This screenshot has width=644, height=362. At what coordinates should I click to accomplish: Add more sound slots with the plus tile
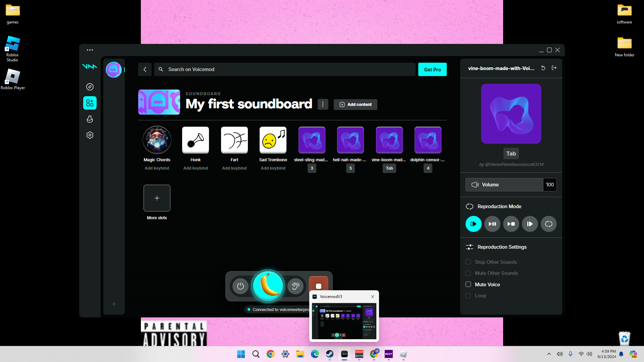157,198
